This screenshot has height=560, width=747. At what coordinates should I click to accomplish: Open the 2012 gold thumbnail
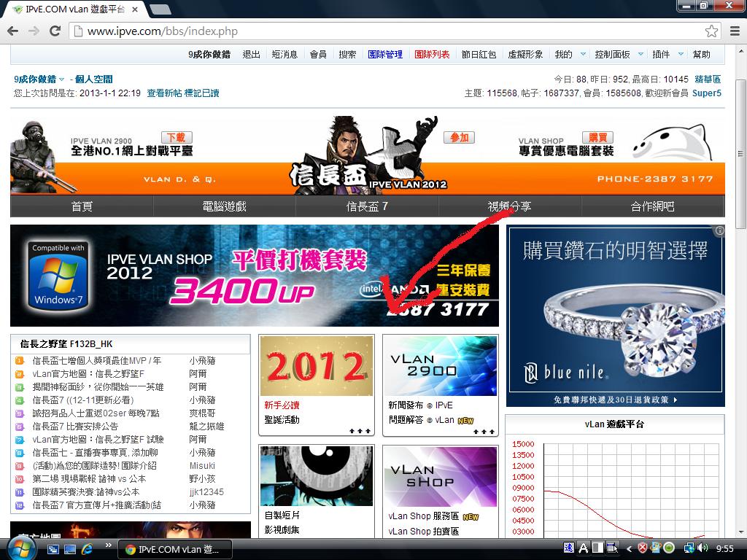[317, 366]
